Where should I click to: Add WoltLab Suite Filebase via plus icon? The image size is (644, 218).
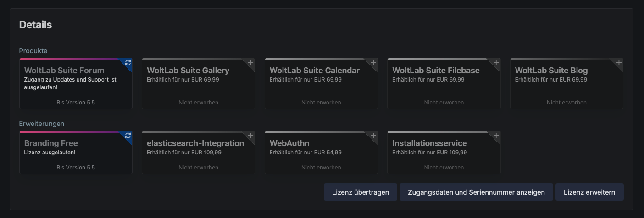click(x=496, y=63)
